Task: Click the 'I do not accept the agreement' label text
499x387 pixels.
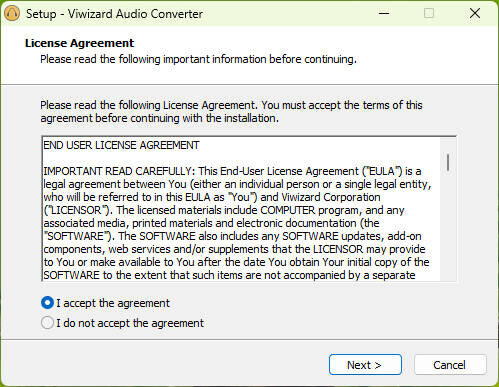Action: (130, 323)
